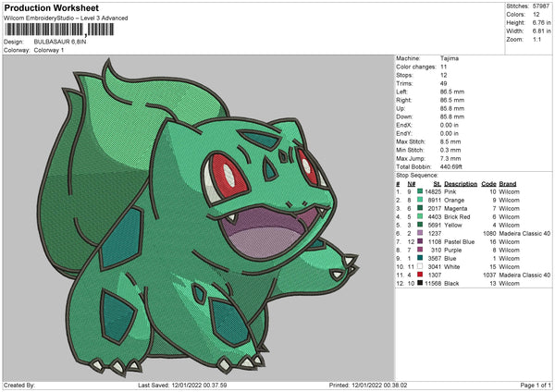Click "Madeira Classic 40" in row 6

[524, 233]
